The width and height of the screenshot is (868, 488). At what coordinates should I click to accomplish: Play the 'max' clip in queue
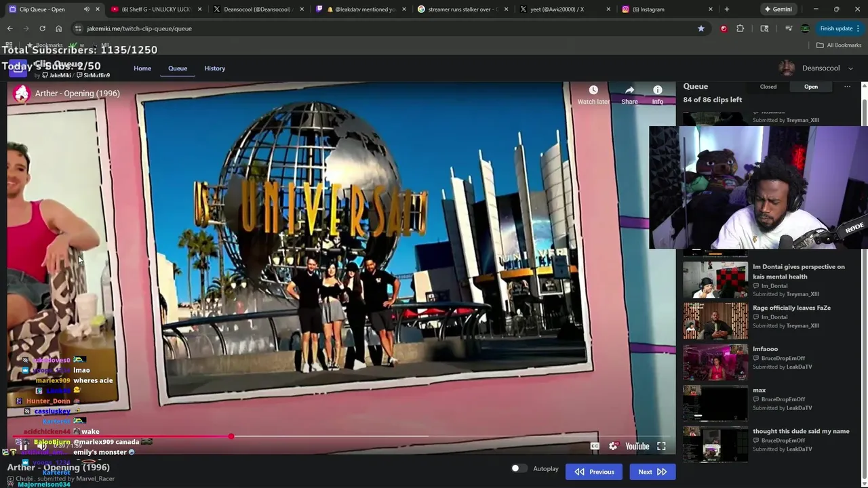pyautogui.click(x=715, y=403)
